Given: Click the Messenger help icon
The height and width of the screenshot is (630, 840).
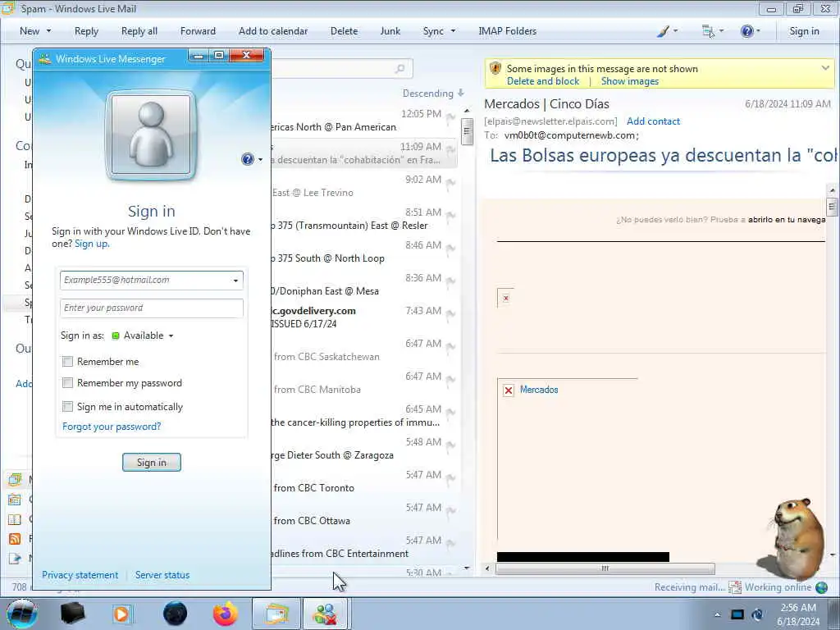Looking at the screenshot, I should (x=248, y=159).
